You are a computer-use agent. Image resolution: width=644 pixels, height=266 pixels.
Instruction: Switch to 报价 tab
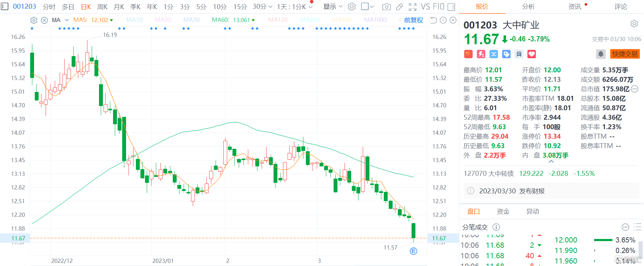point(482,7)
